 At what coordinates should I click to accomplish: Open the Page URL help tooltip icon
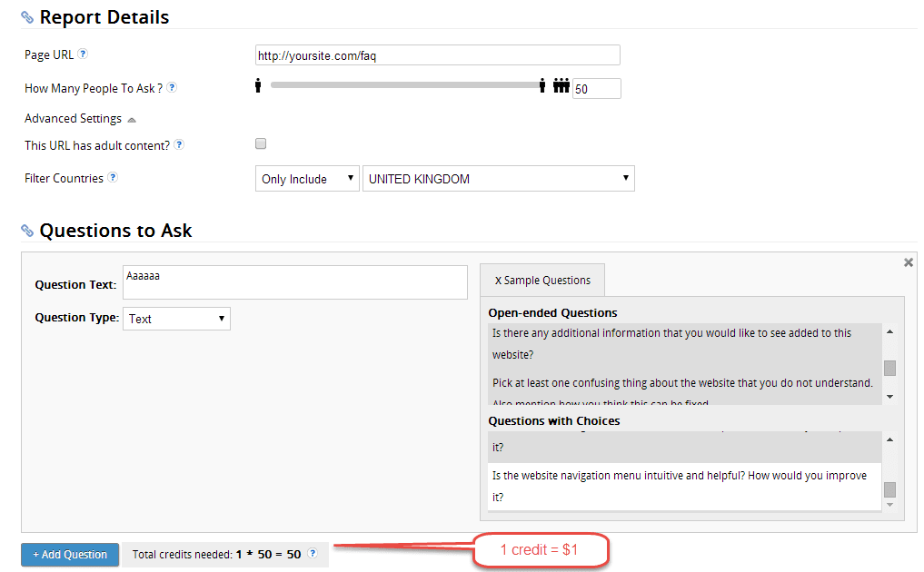click(x=83, y=54)
